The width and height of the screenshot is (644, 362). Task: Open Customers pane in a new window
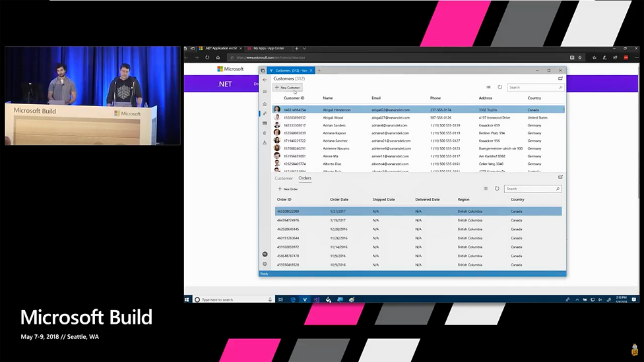point(560,78)
